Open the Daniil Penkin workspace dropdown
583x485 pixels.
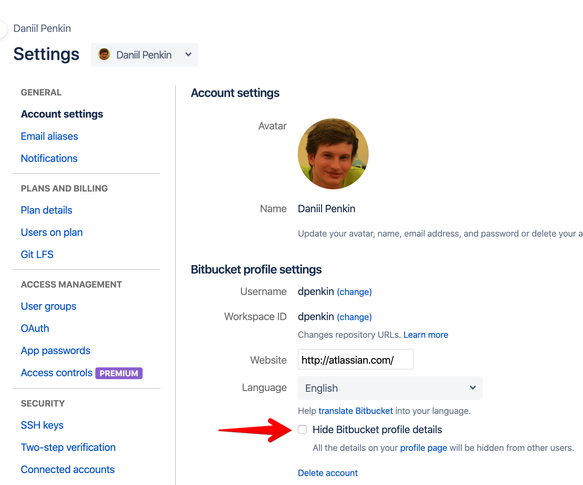[x=144, y=55]
